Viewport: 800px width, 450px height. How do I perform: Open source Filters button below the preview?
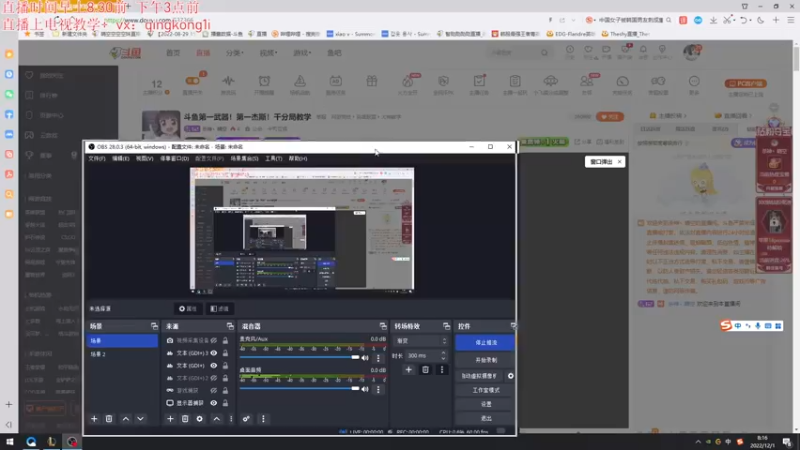[x=219, y=309]
